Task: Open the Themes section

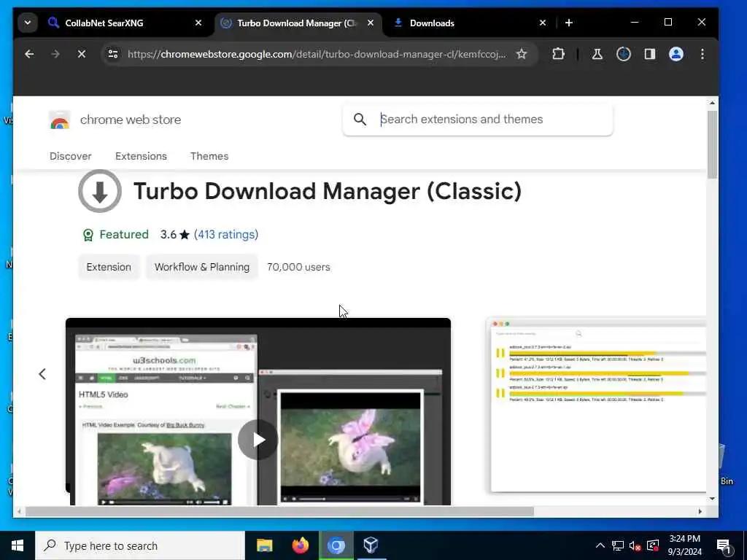Action: [x=209, y=156]
